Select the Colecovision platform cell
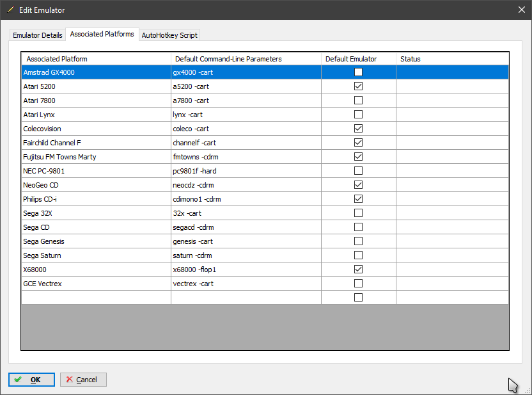Image resolution: width=532 pixels, height=395 pixels. click(x=96, y=129)
